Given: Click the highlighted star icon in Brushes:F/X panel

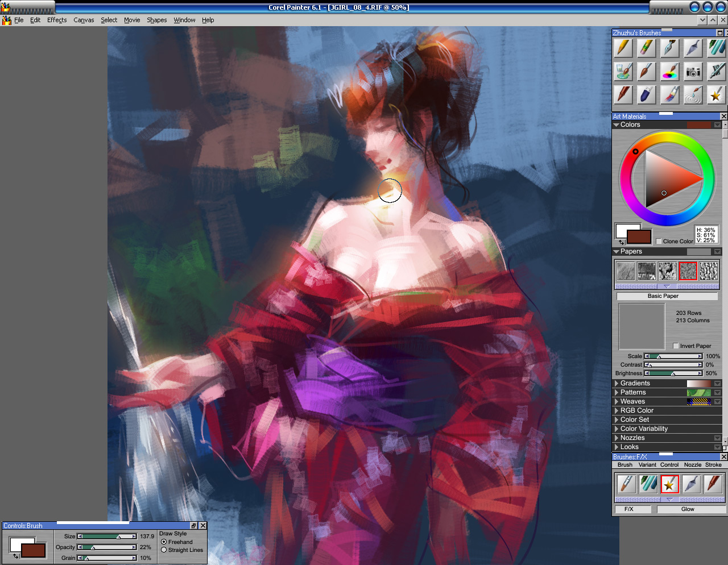Looking at the screenshot, I should [670, 484].
